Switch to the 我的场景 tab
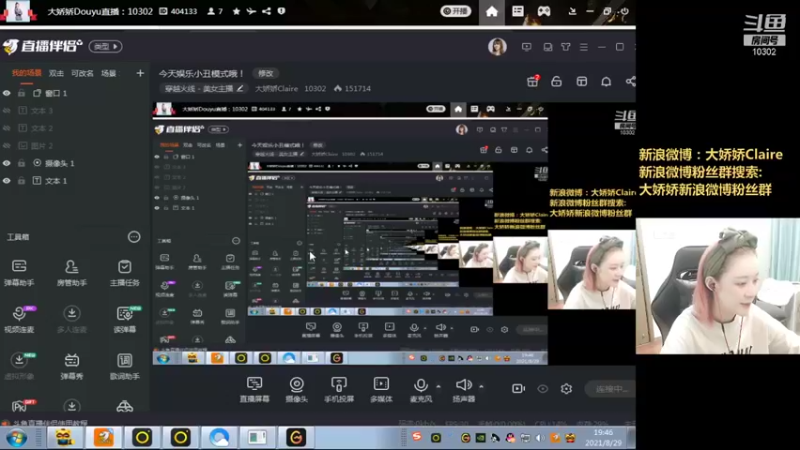Screen dimensions: 800x450 point(27,73)
